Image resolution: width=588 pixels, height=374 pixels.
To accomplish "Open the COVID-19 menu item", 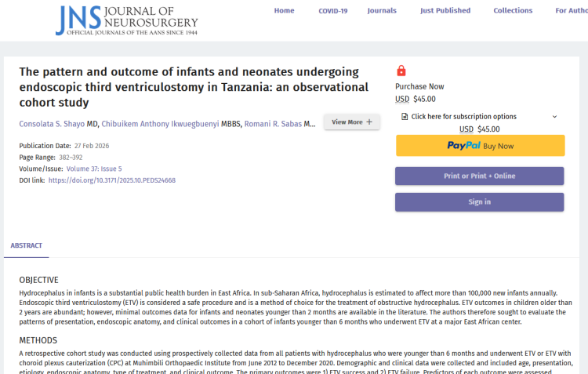I will coord(333,11).
